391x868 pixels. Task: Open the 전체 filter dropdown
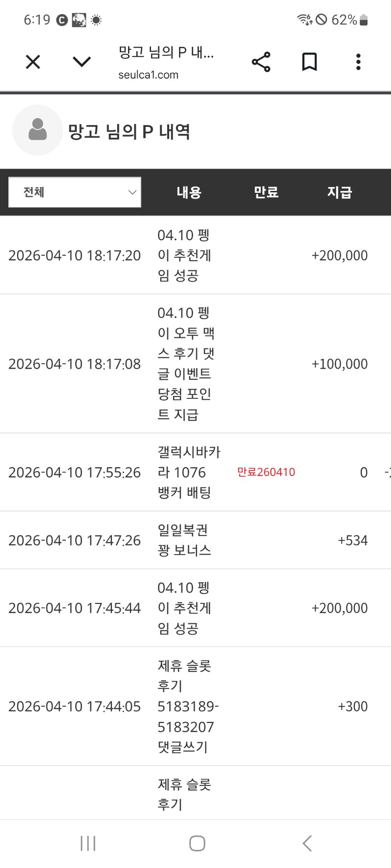(75, 192)
